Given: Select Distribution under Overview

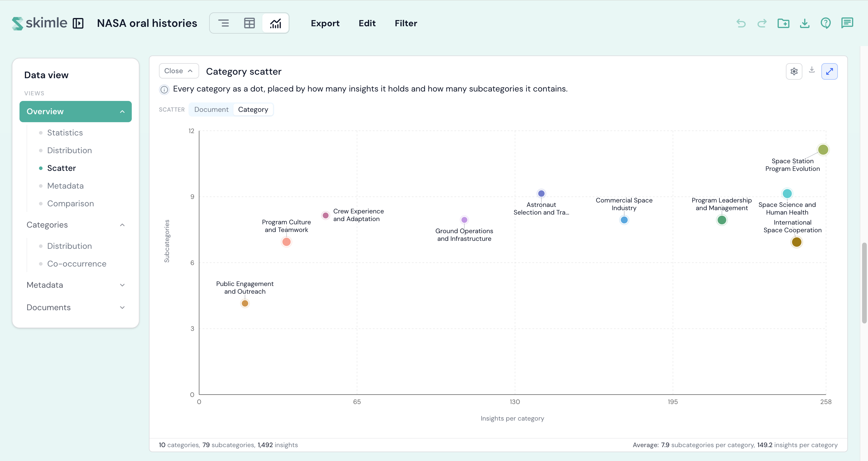Looking at the screenshot, I should point(69,151).
